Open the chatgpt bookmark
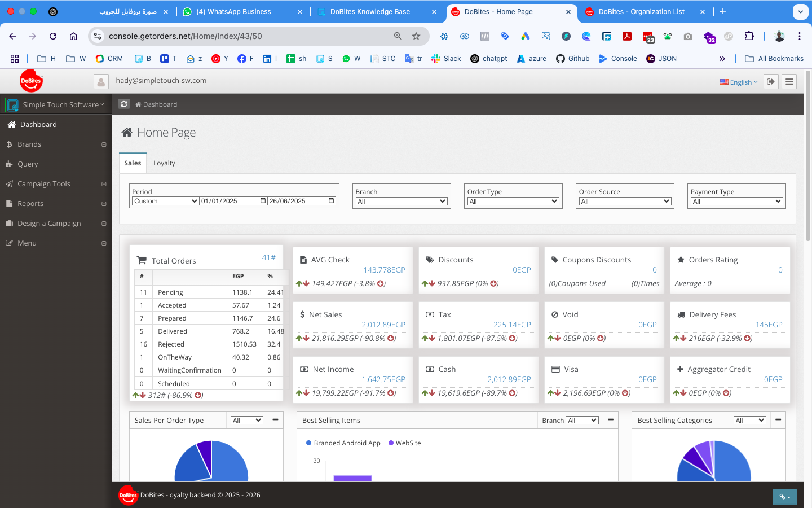812x508 pixels. pos(489,59)
